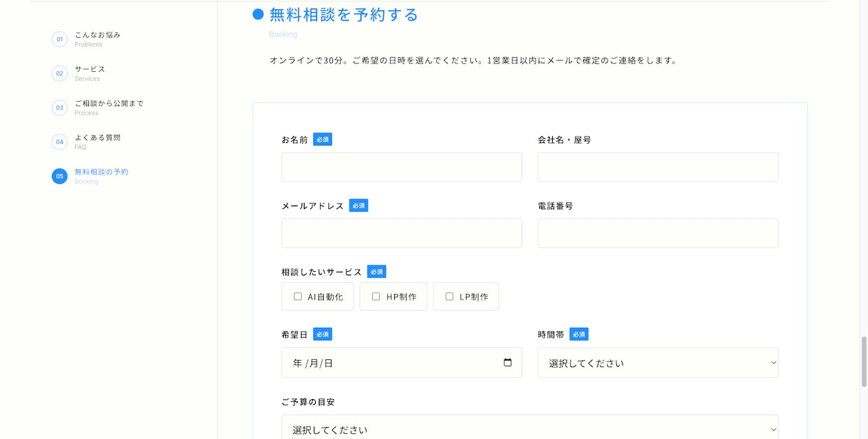Open the 時間帯 dropdown
This screenshot has width=868, height=439.
(x=658, y=363)
